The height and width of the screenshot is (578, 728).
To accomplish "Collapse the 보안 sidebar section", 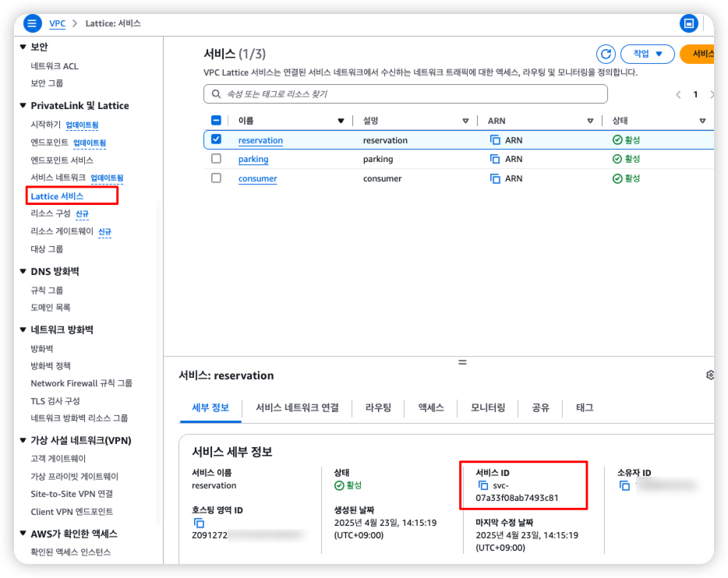I will [x=23, y=47].
